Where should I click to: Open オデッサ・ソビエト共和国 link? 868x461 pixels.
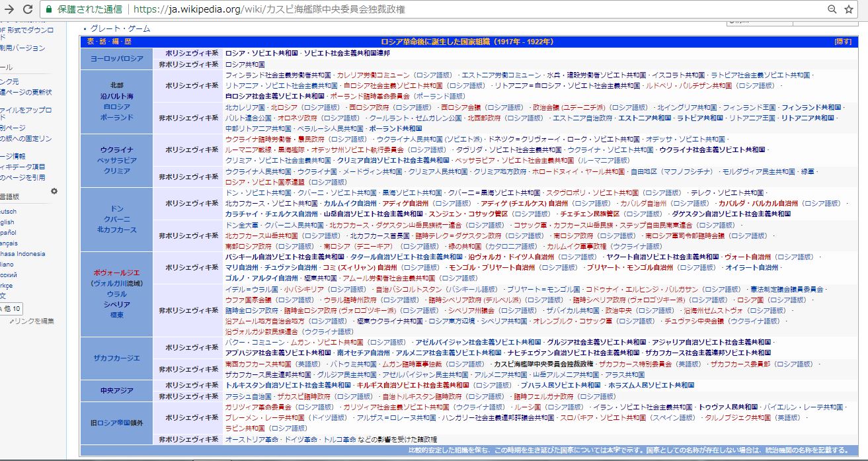tap(684, 140)
